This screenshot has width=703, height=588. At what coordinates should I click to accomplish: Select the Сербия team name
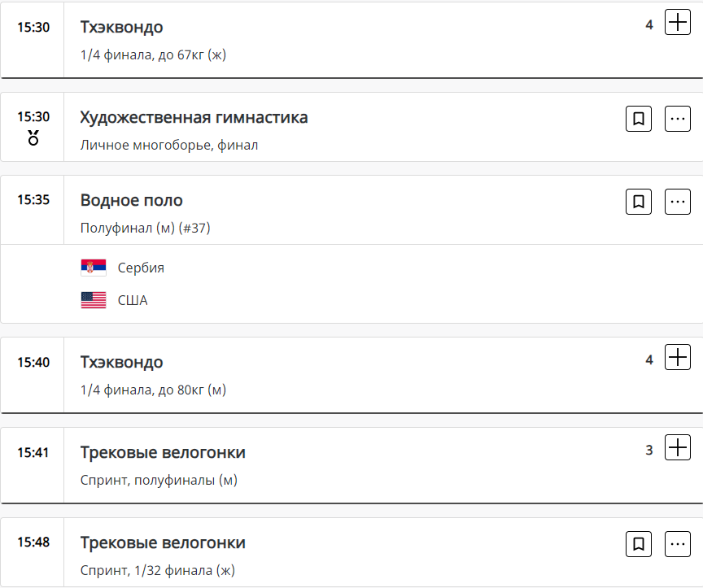click(141, 268)
